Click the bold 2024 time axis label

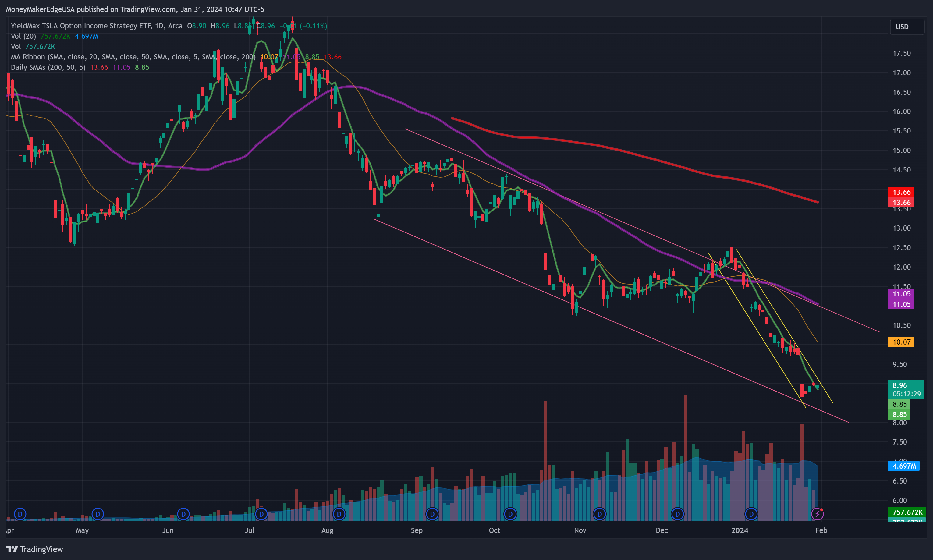point(740,530)
